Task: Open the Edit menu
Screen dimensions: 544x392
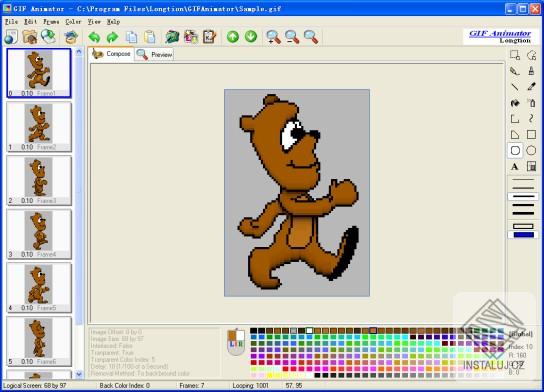Action: 30,22
